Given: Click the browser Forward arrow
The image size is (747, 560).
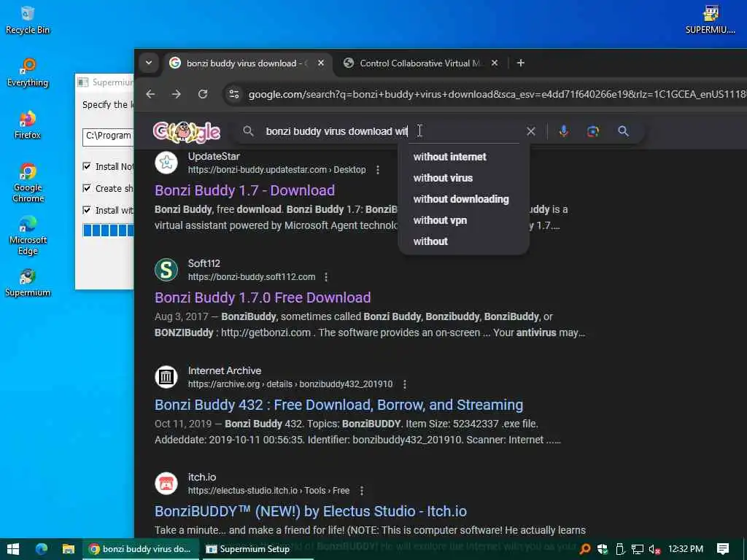Looking at the screenshot, I should pyautogui.click(x=177, y=94).
